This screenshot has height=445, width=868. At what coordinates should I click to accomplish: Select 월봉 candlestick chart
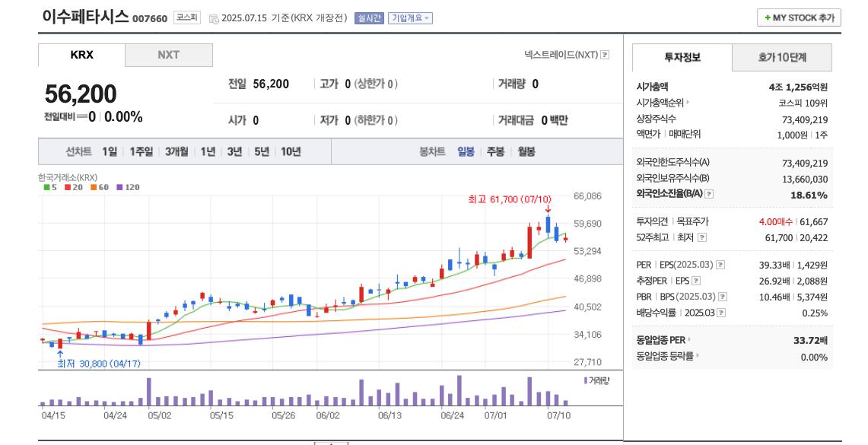tap(526, 151)
